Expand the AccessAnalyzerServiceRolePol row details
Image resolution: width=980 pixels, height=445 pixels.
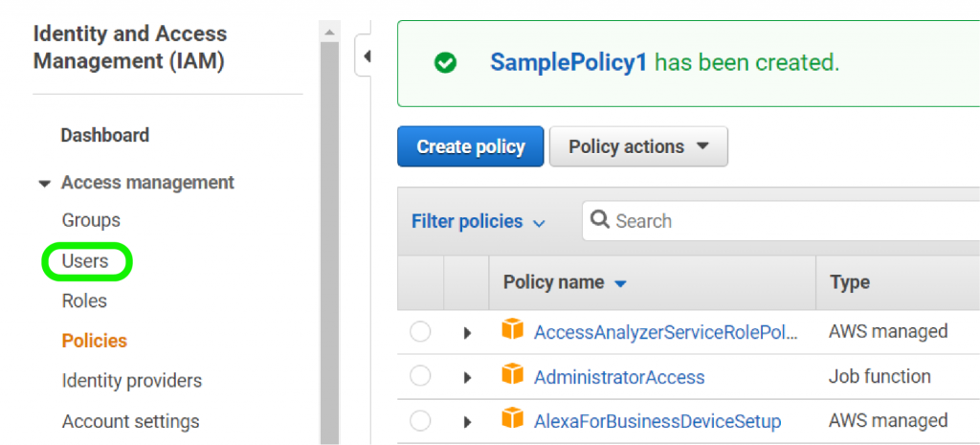click(x=467, y=333)
